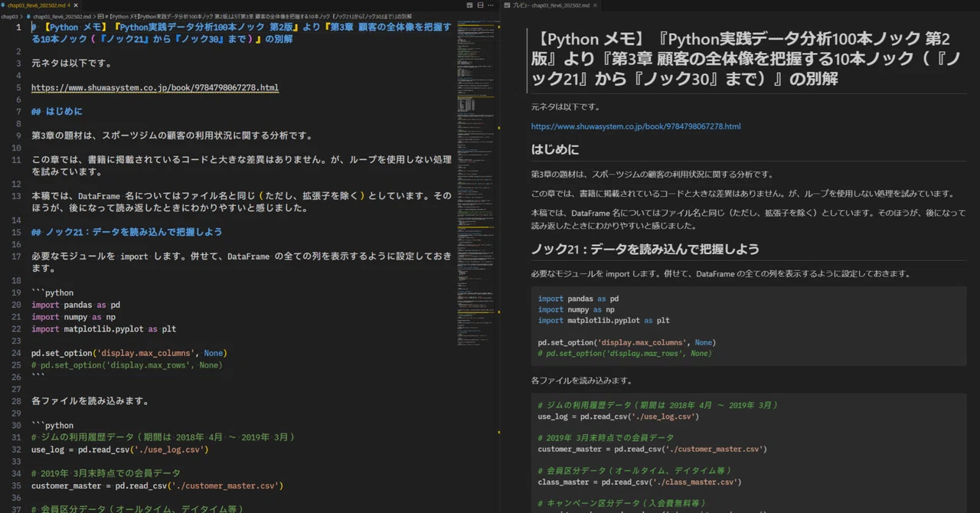Open the shuwasystem.co.jp link in the preview
980x513 pixels.
coord(635,126)
